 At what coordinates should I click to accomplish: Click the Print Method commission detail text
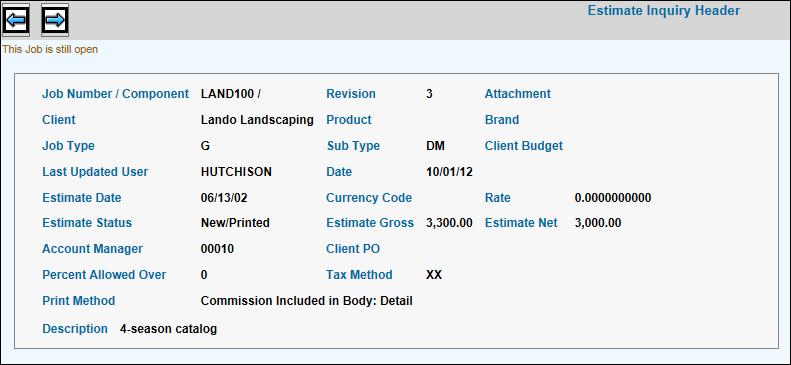pos(307,301)
